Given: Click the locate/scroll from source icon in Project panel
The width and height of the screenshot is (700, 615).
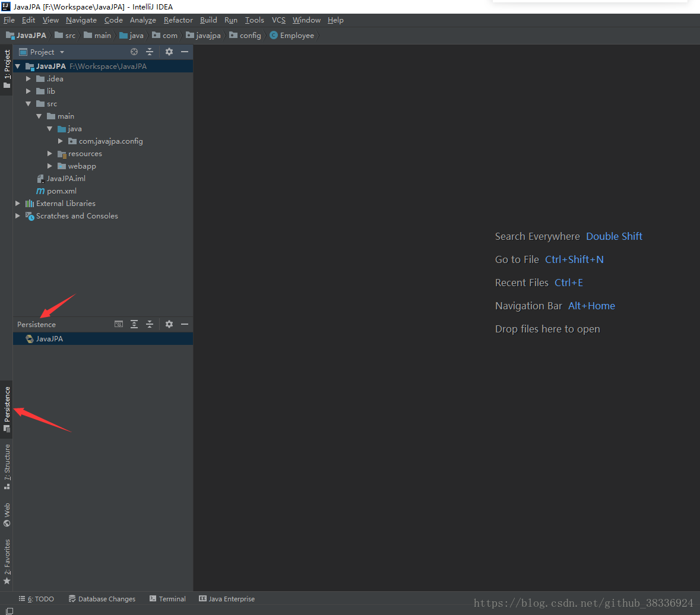Looking at the screenshot, I should coord(134,52).
